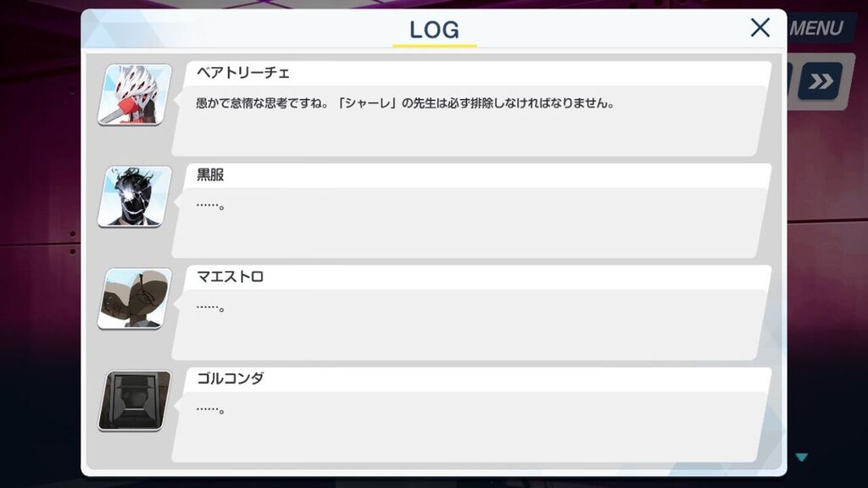Image resolution: width=868 pixels, height=488 pixels.
Task: Click the yellow underline beneath LOG
Action: 435,46
